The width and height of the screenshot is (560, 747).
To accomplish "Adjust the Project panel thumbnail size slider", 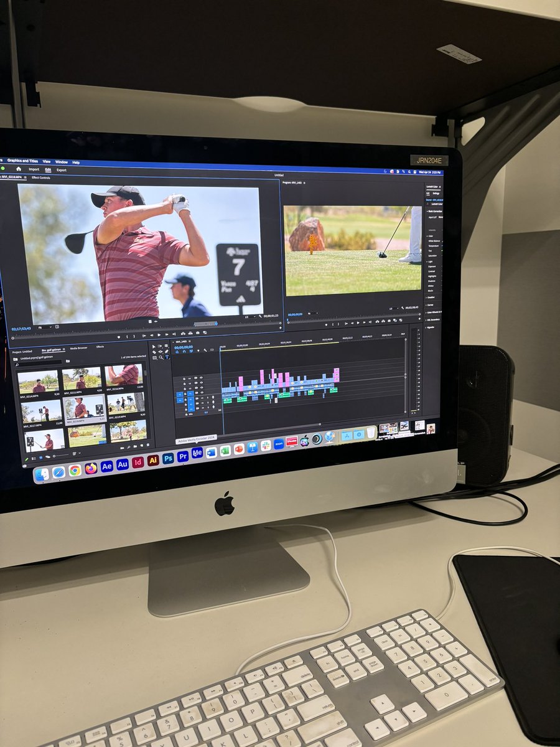I will tap(61, 456).
